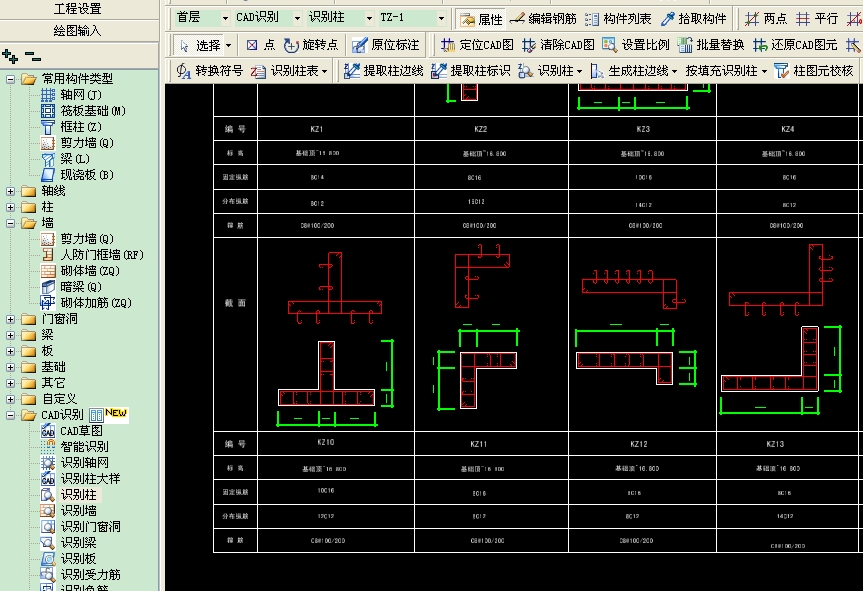
Task: Open the 构件列表 component list
Action: click(x=618, y=19)
